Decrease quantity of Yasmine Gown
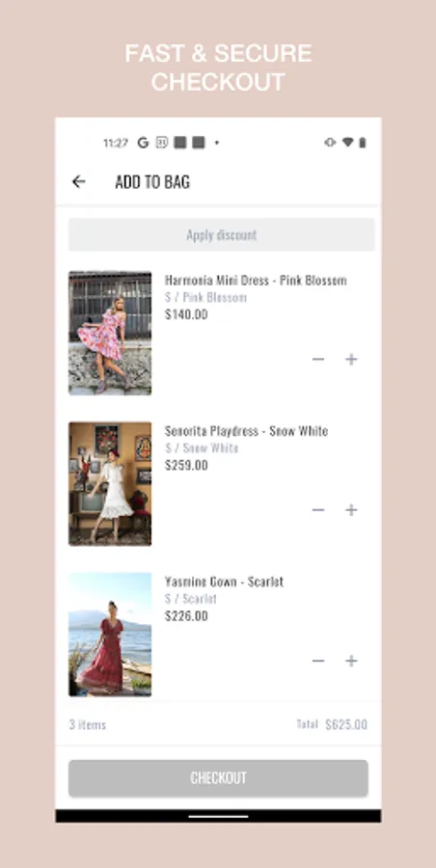The width and height of the screenshot is (436, 868). tap(318, 661)
